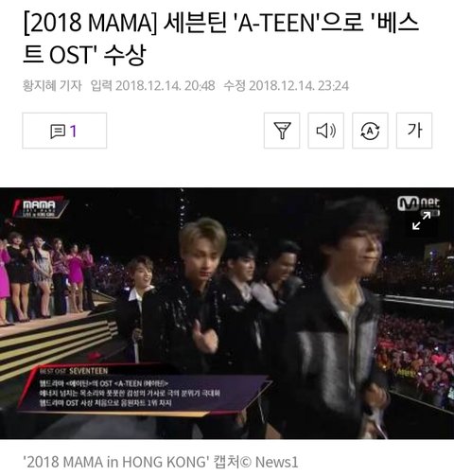Screen dimensions: 454x476
Task: Open reporter 황지혜 기자 profile
Action: point(52,86)
